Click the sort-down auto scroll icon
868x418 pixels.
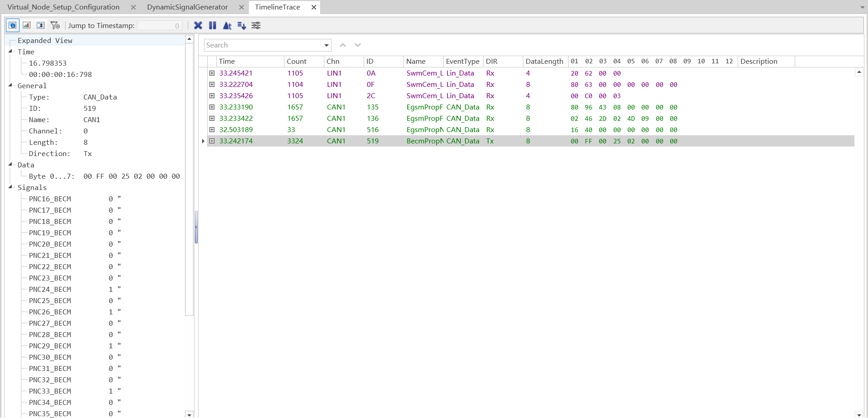(242, 26)
